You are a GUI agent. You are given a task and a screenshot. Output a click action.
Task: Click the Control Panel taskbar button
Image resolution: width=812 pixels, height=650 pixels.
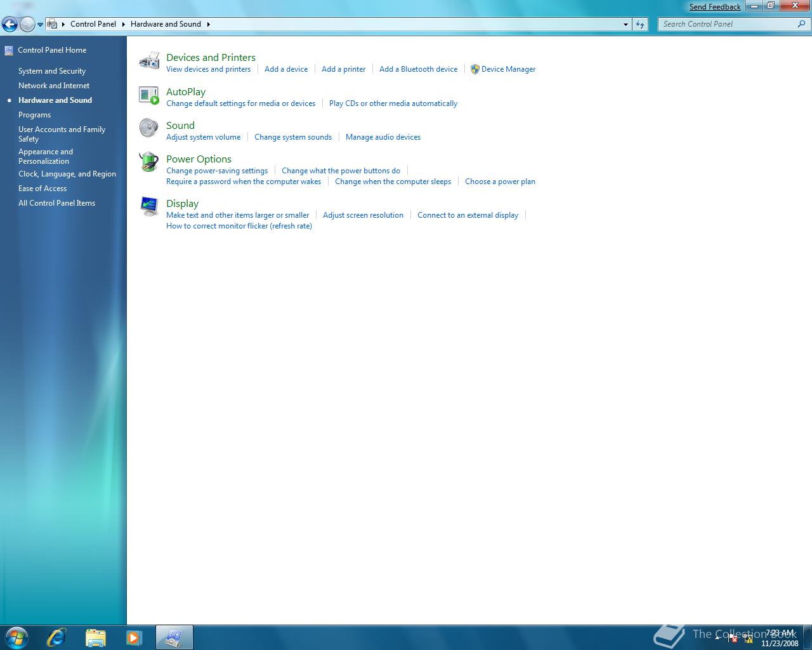174,637
